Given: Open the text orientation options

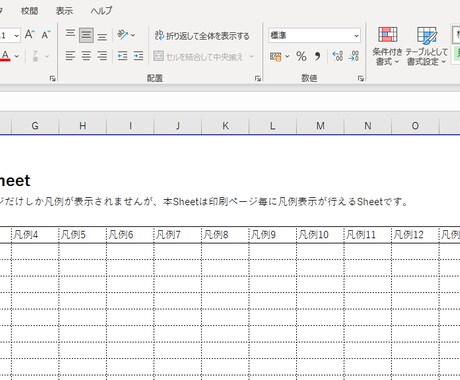Looking at the screenshot, I should click(126, 35).
